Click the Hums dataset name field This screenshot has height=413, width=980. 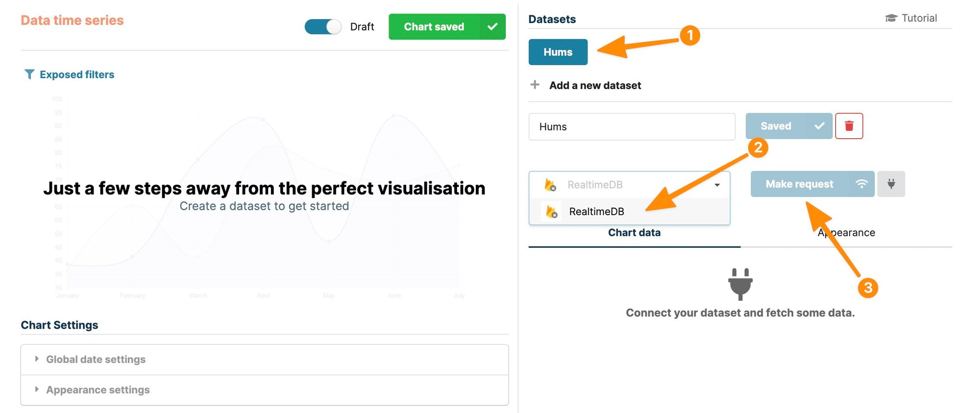point(632,127)
